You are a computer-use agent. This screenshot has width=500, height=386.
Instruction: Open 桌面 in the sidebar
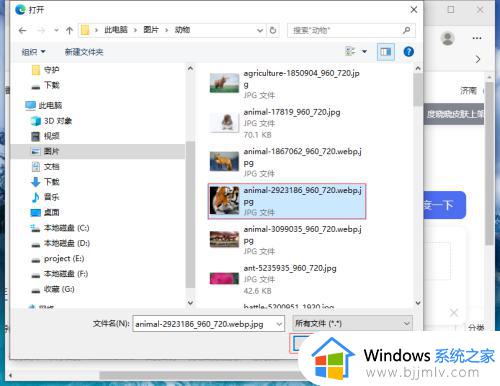tap(45, 213)
